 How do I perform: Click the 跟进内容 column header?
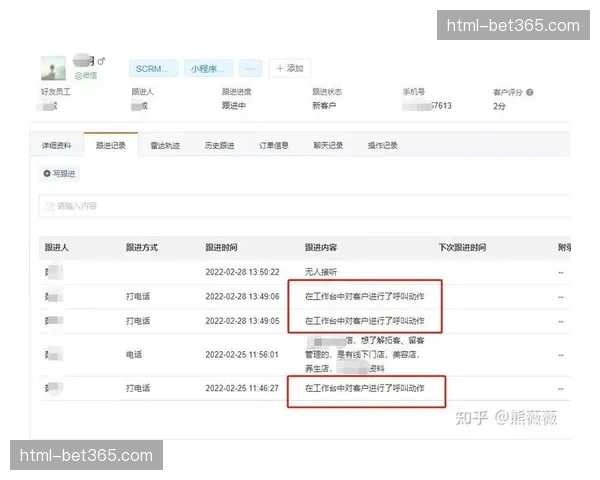321,248
